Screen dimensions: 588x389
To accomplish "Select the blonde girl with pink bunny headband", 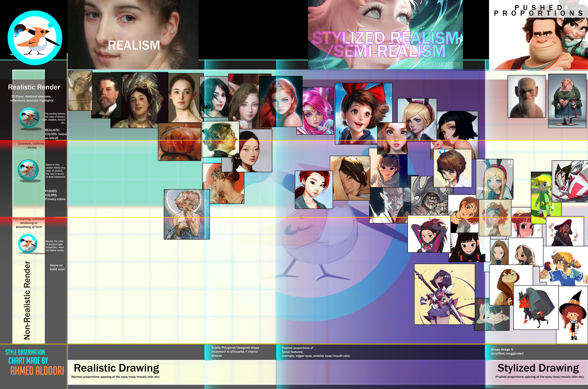I will [495, 179].
